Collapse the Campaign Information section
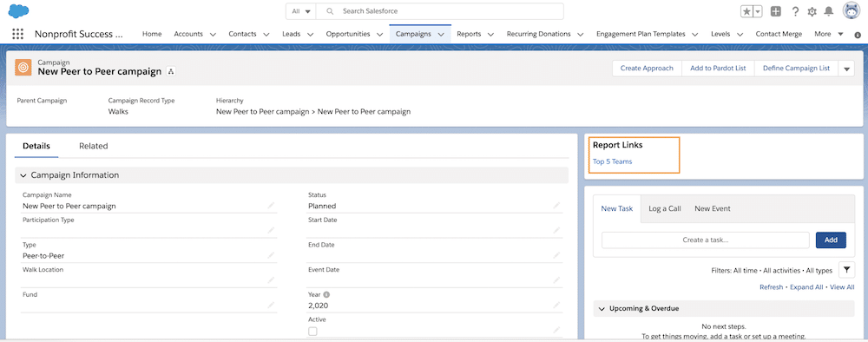This screenshot has width=868, height=342. [23, 175]
